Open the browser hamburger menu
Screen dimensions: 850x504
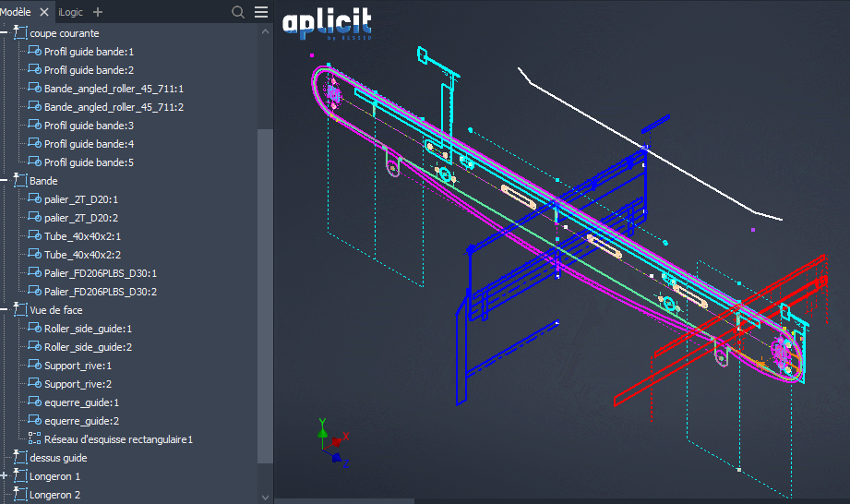(261, 12)
